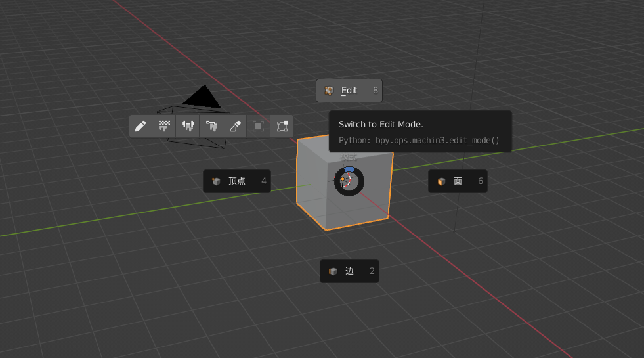644x358 pixels.
Task: Select the cube's left side face
Action: [x=311, y=185]
